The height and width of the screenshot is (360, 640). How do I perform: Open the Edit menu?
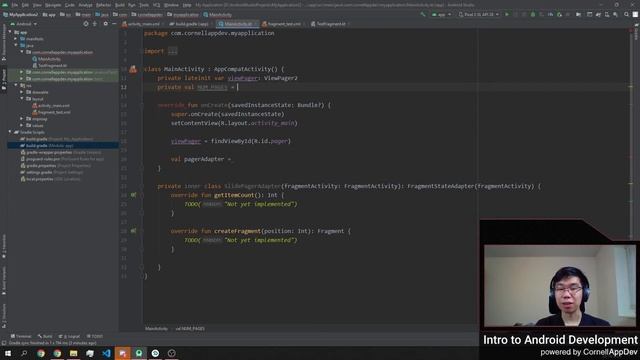(x=25, y=5)
